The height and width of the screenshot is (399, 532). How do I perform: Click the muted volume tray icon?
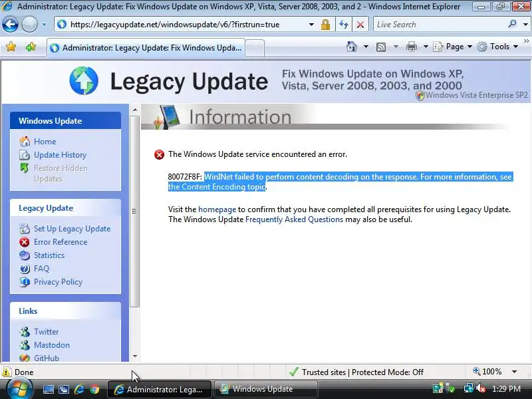point(480,388)
